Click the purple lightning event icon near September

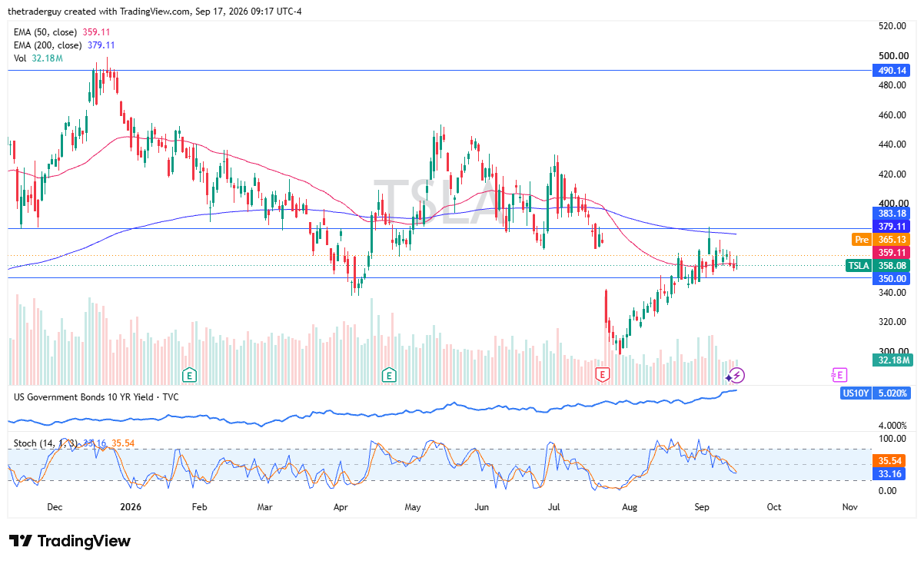[736, 375]
